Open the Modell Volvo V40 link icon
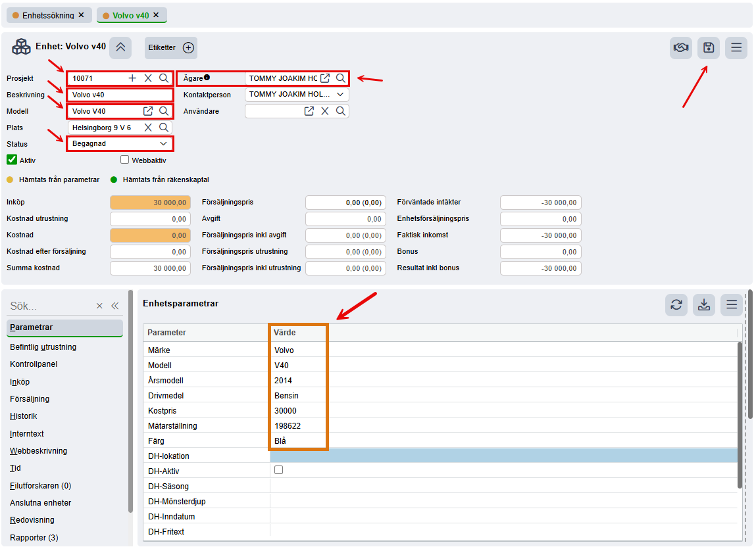 coord(148,111)
